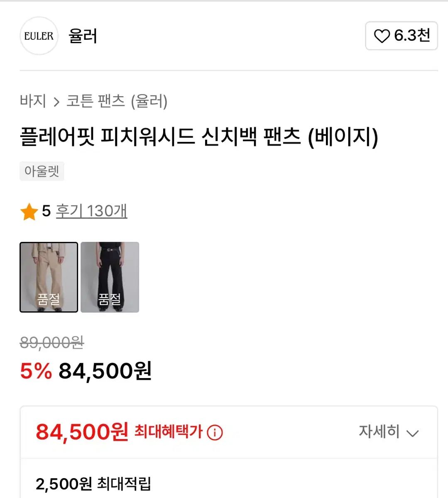Select the black pants color thumbnail

click(110, 277)
